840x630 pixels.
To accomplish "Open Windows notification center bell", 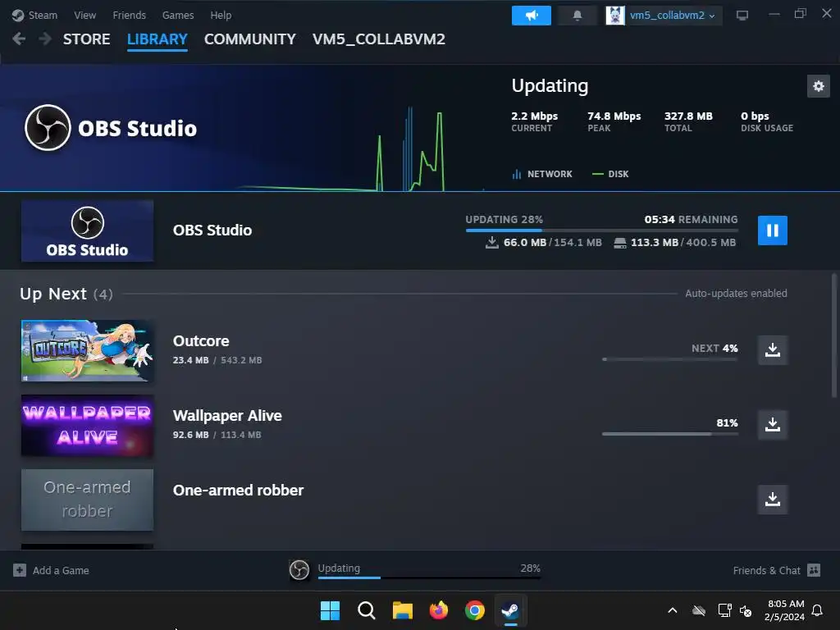I will [818, 610].
